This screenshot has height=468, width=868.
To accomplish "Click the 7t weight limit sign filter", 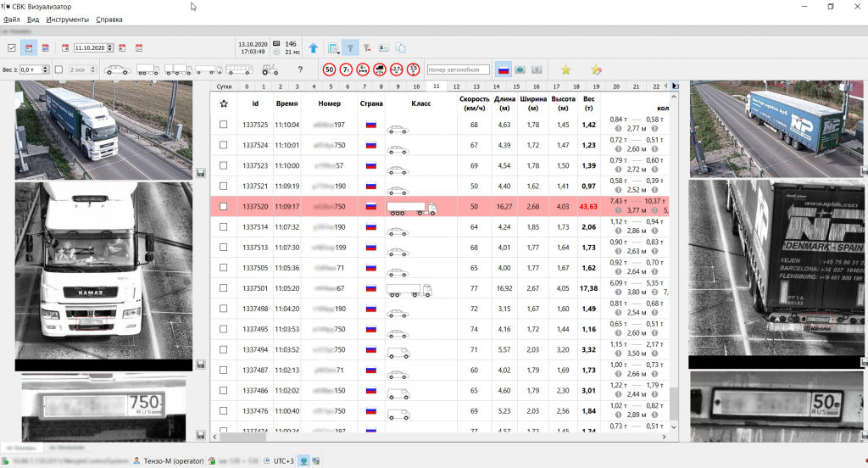I will pos(346,70).
